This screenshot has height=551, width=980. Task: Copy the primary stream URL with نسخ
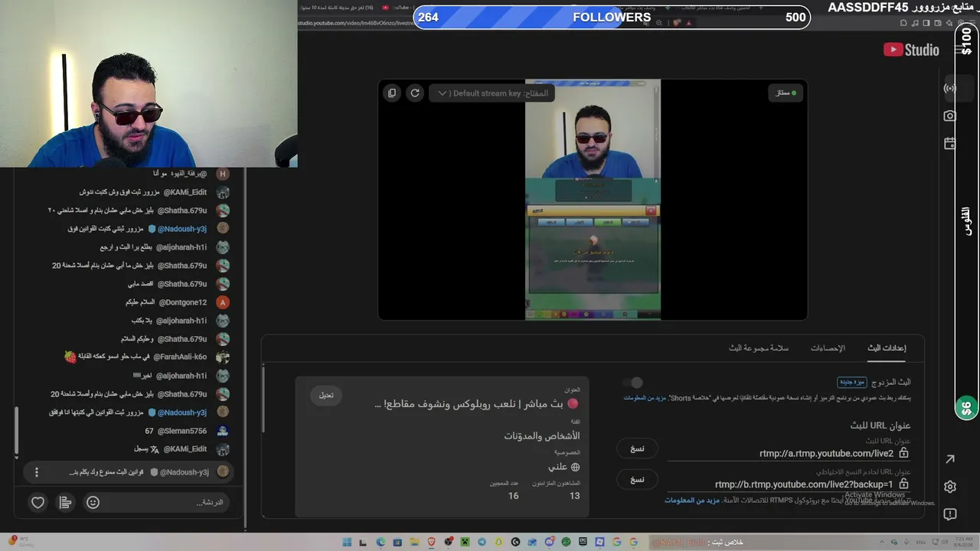[637, 448]
